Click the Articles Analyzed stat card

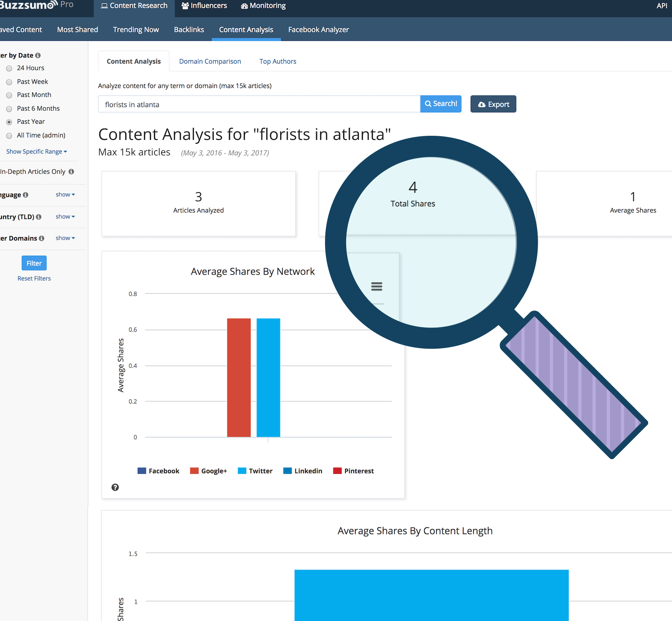[199, 204]
